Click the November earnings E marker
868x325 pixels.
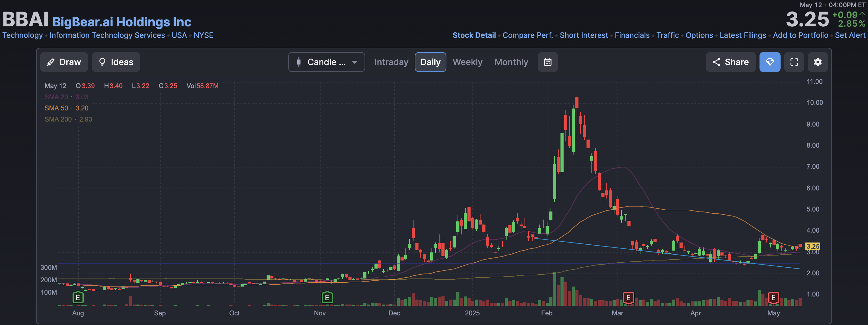pyautogui.click(x=327, y=298)
